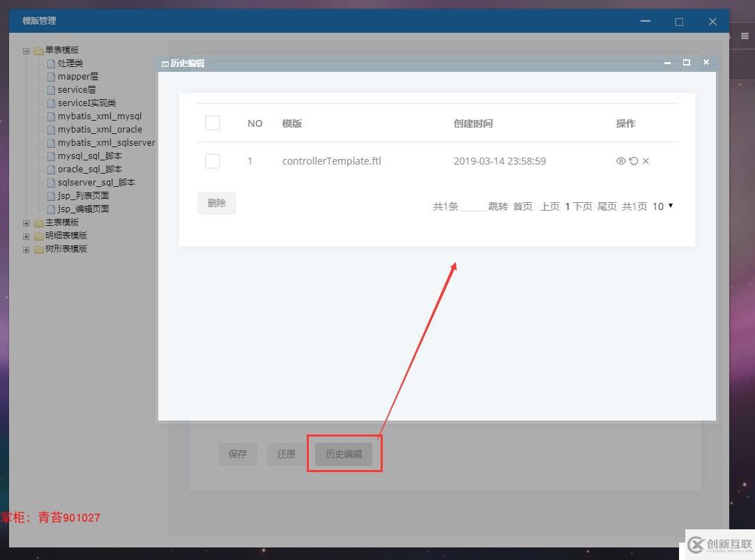Click the 保存 button

238,454
